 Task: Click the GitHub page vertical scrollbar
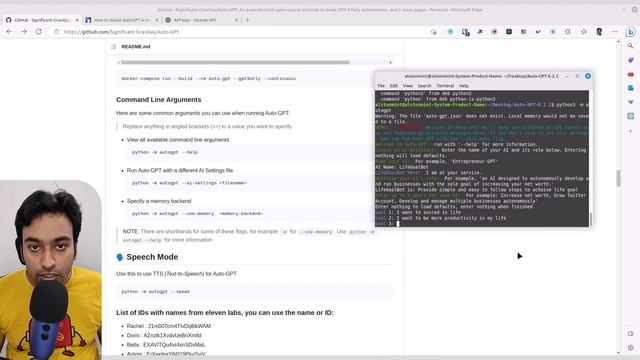618,178
